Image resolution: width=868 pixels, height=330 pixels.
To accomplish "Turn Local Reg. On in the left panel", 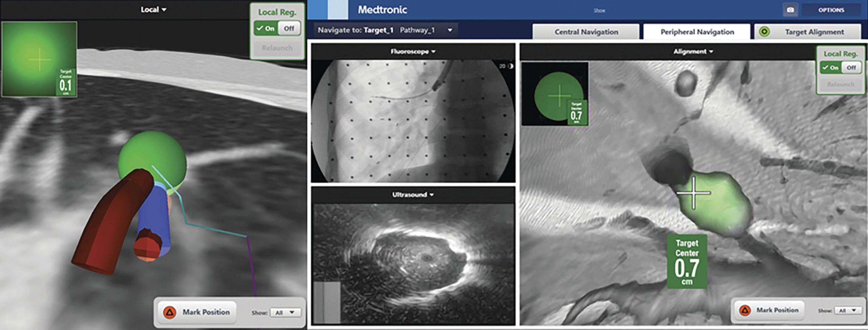I will (266, 29).
